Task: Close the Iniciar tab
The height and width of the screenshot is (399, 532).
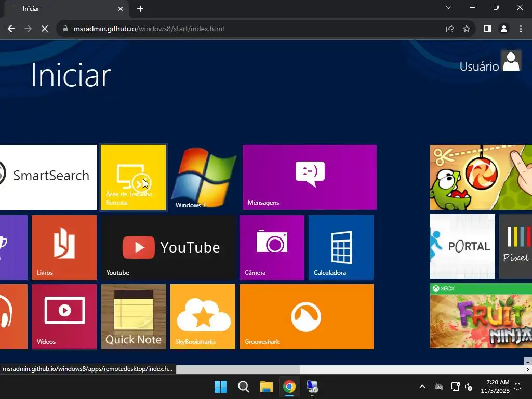Action: [121, 9]
